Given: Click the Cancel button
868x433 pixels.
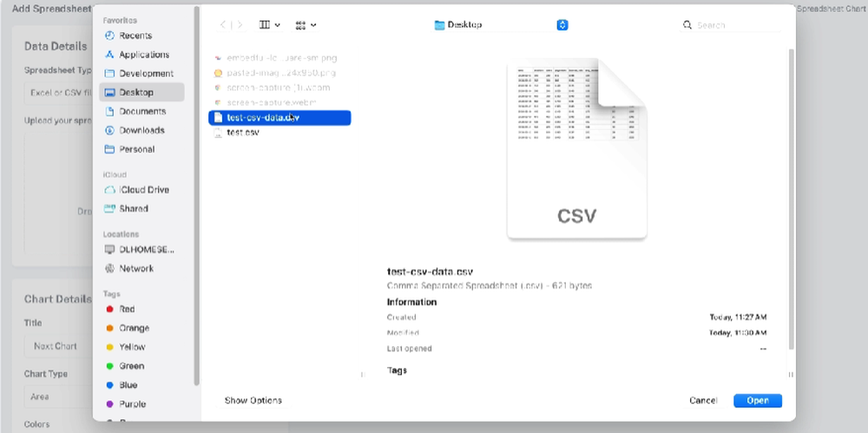Looking at the screenshot, I should pyautogui.click(x=703, y=400).
